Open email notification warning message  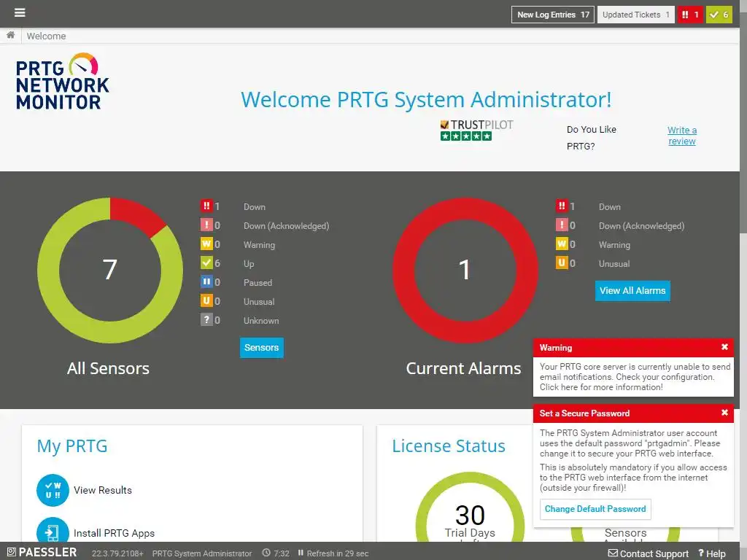point(635,377)
